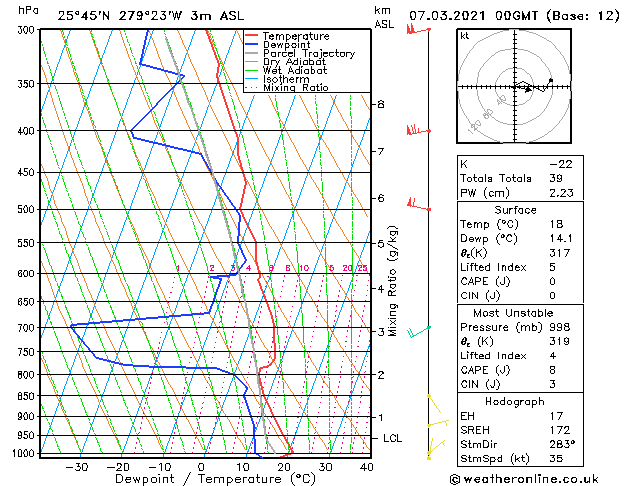Click the black storm motion arrow in hodograph
This screenshot has width=629, height=486.
528,89
